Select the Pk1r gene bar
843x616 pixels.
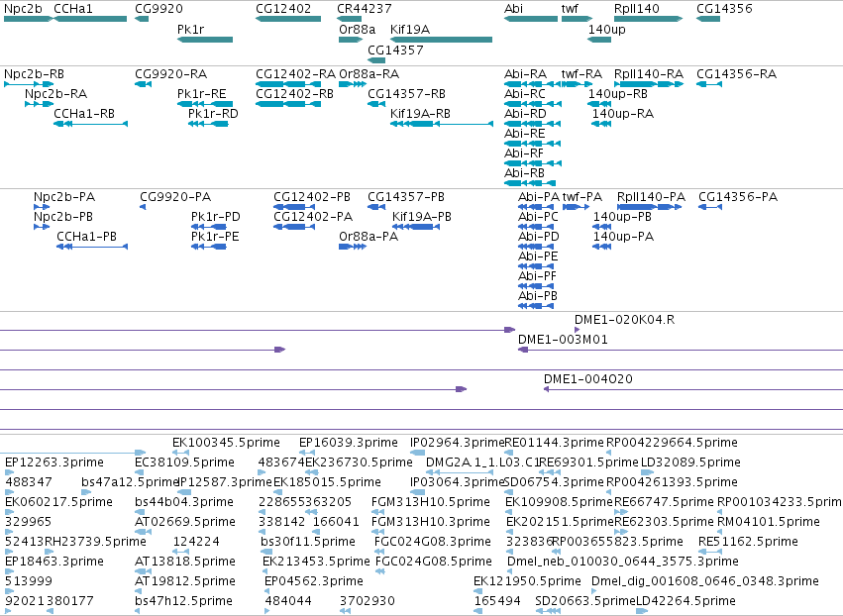point(205,40)
